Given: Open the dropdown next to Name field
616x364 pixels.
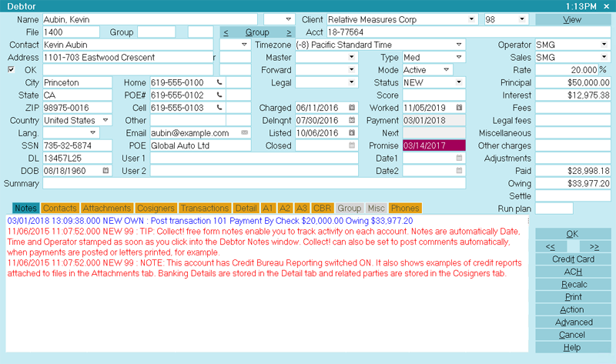Looking at the screenshot, I should coord(288,19).
